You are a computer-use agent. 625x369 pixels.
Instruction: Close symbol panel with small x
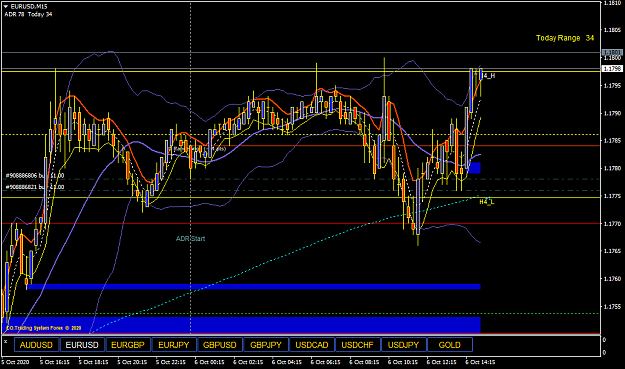(x=6, y=342)
